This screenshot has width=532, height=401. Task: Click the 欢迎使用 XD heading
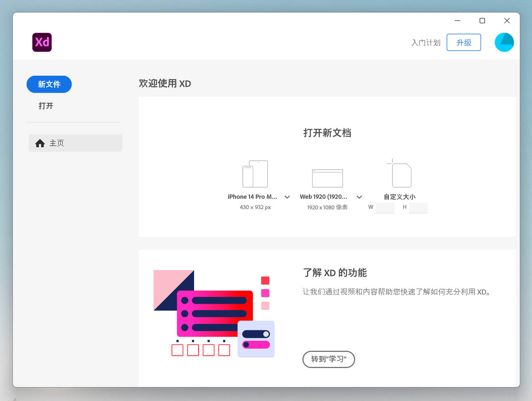tap(165, 83)
